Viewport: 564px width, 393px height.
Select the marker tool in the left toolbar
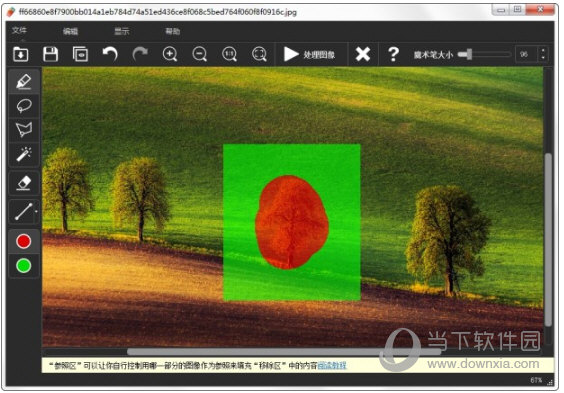point(24,81)
